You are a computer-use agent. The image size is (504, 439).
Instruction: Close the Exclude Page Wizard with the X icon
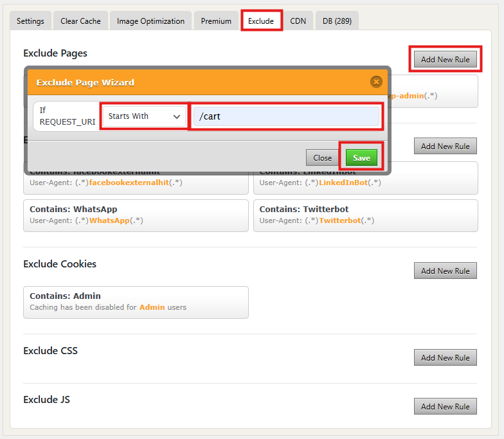[376, 82]
